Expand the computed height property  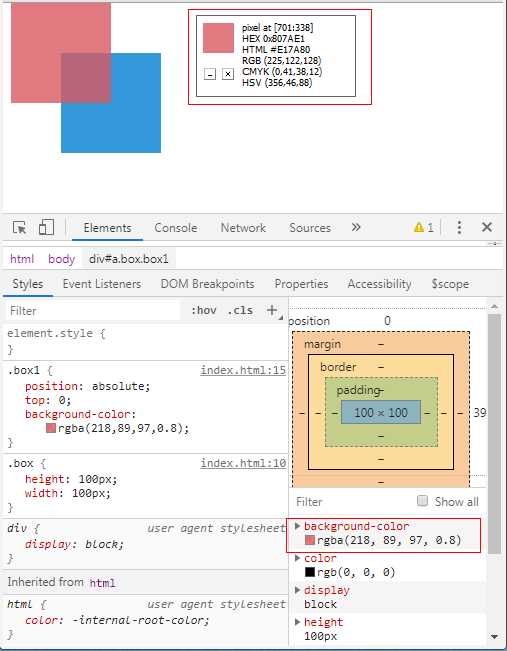297,622
